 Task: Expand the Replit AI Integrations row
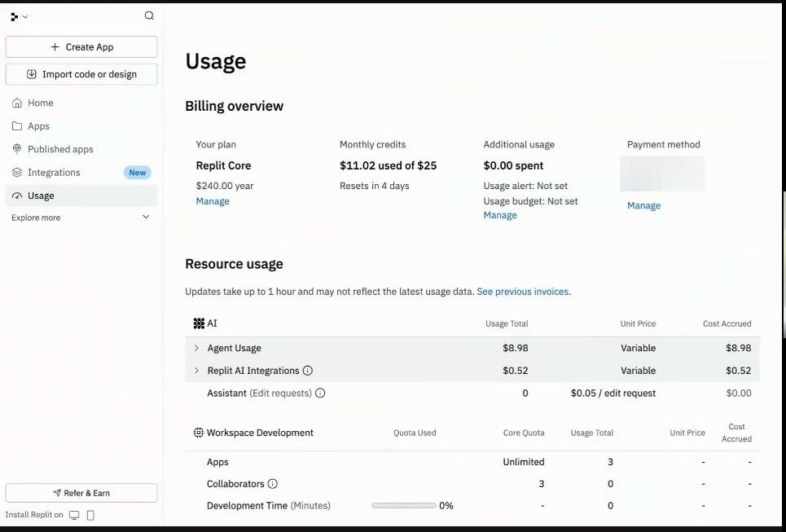pyautogui.click(x=196, y=371)
